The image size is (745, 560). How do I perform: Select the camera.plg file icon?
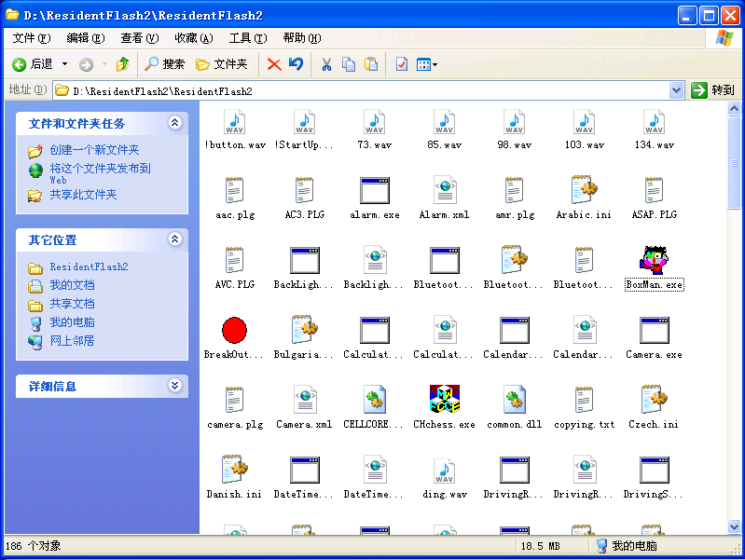(234, 400)
